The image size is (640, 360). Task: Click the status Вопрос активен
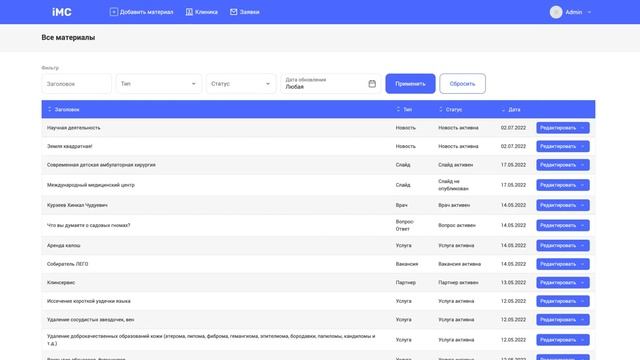pyautogui.click(x=457, y=225)
